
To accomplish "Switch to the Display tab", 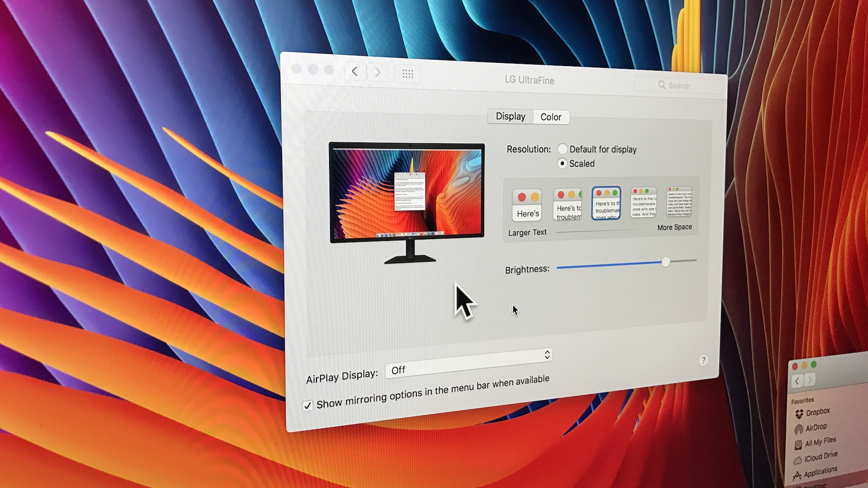I will click(510, 117).
